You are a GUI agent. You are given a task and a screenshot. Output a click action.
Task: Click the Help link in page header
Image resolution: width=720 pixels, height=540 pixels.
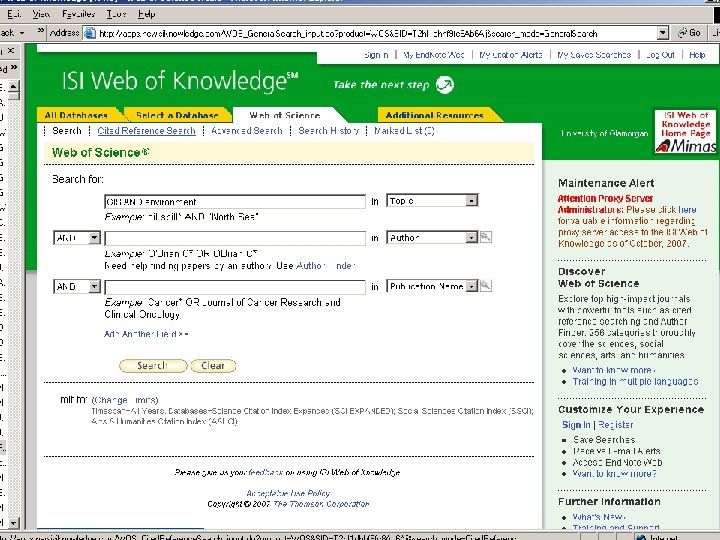coord(697,55)
